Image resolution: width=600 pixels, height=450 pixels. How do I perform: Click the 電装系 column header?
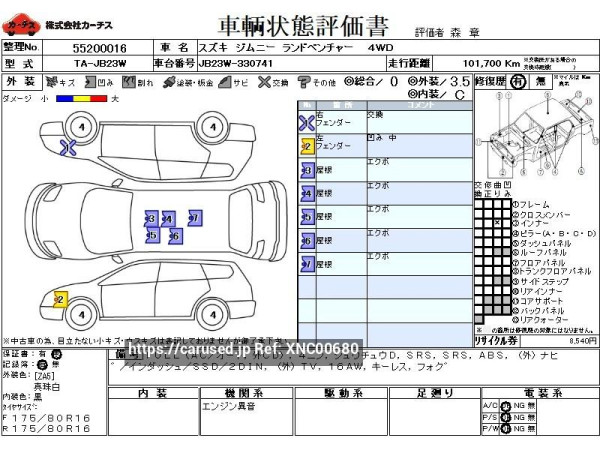[542, 393]
